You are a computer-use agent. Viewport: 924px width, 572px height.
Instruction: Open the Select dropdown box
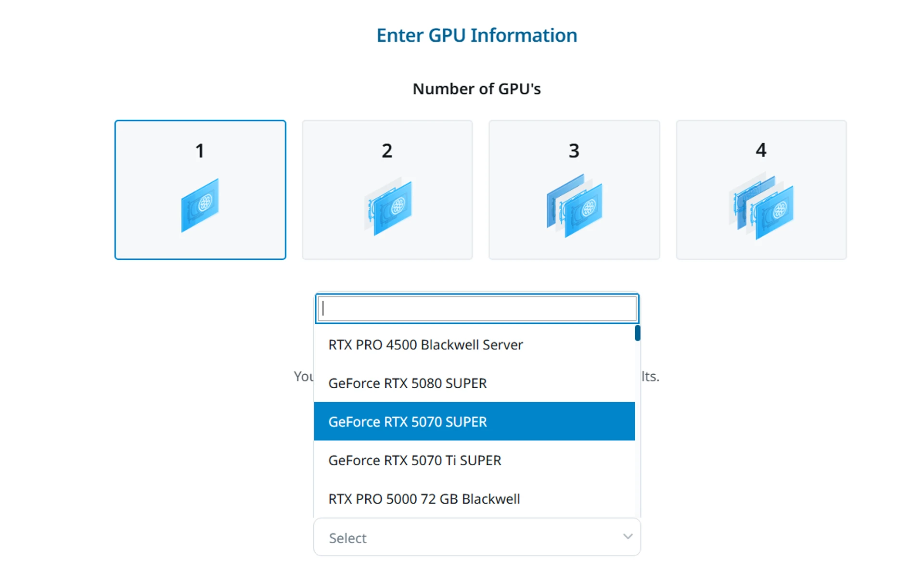point(477,537)
